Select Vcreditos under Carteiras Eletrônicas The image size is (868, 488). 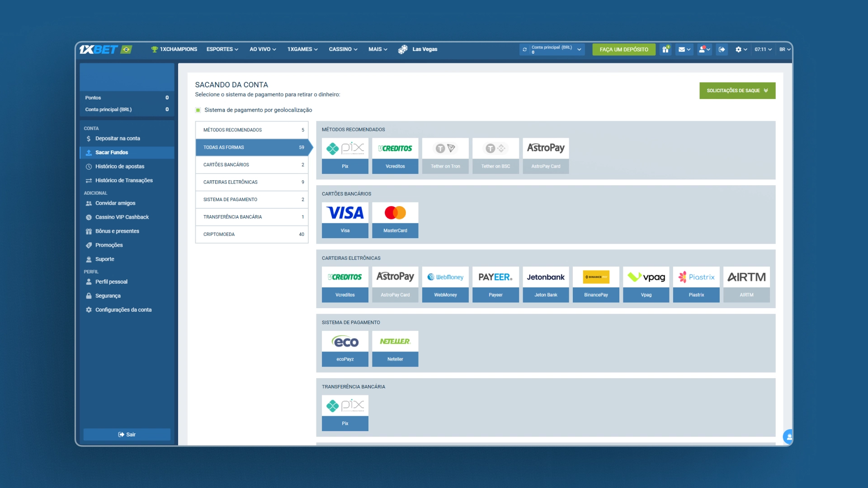pyautogui.click(x=345, y=284)
